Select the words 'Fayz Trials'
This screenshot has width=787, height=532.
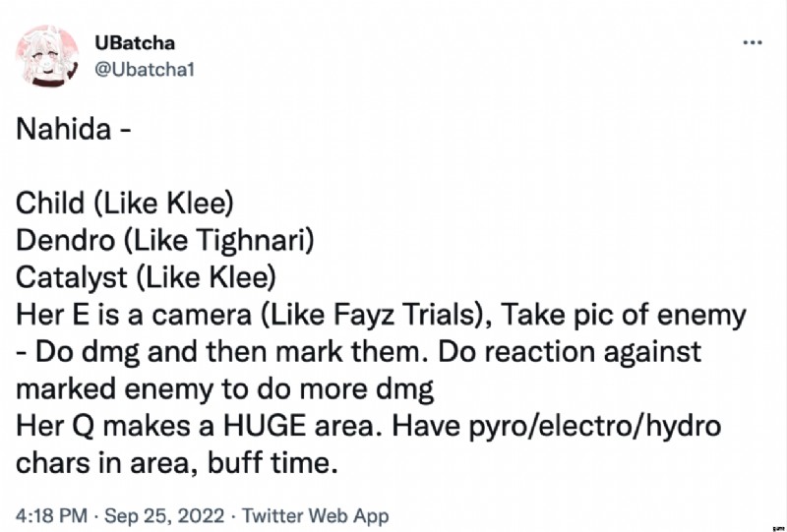click(404, 315)
